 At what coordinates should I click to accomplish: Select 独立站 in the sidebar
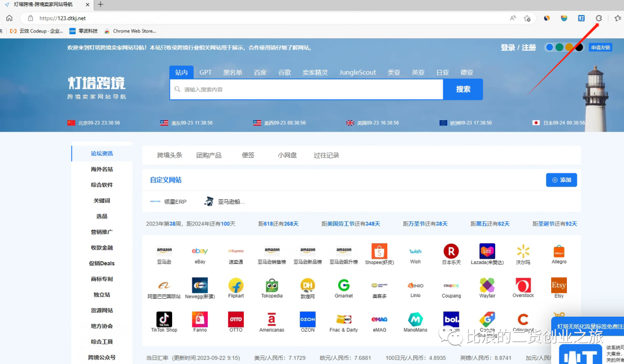[102, 295]
